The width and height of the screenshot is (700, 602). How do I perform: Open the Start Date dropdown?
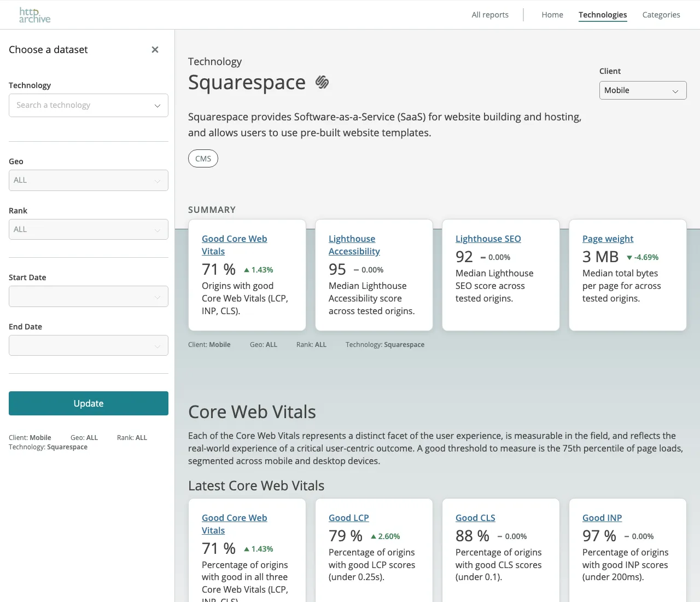(x=89, y=296)
